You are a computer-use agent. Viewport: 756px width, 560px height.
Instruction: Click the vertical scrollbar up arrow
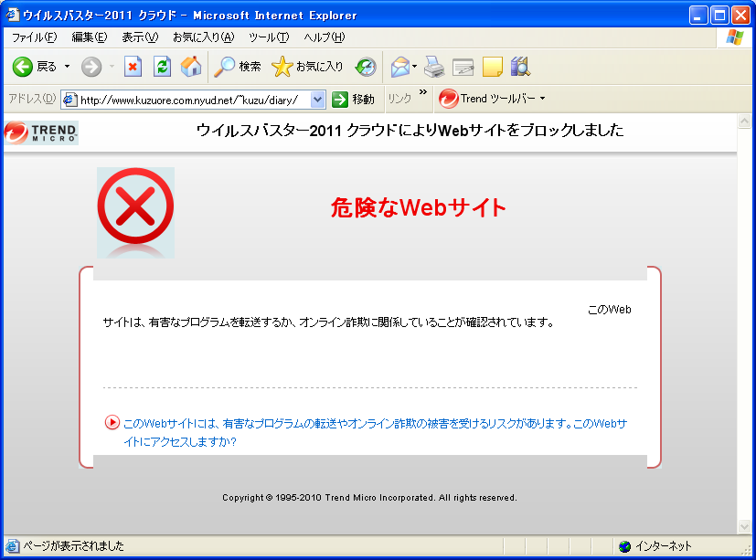(x=744, y=121)
